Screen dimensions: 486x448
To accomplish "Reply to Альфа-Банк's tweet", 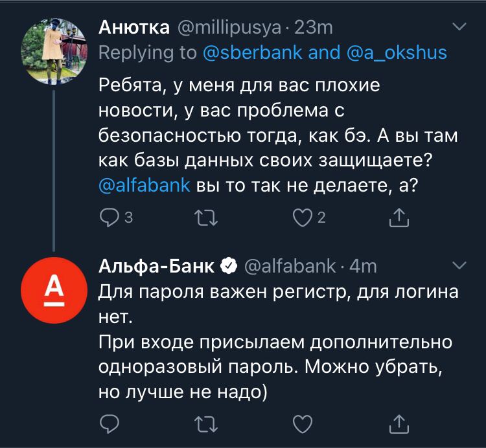I will 110,424.
